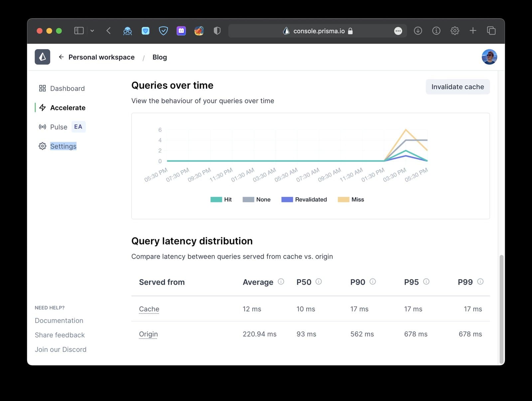Toggle the browser sidebar icon
532x401 pixels.
pyautogui.click(x=79, y=31)
